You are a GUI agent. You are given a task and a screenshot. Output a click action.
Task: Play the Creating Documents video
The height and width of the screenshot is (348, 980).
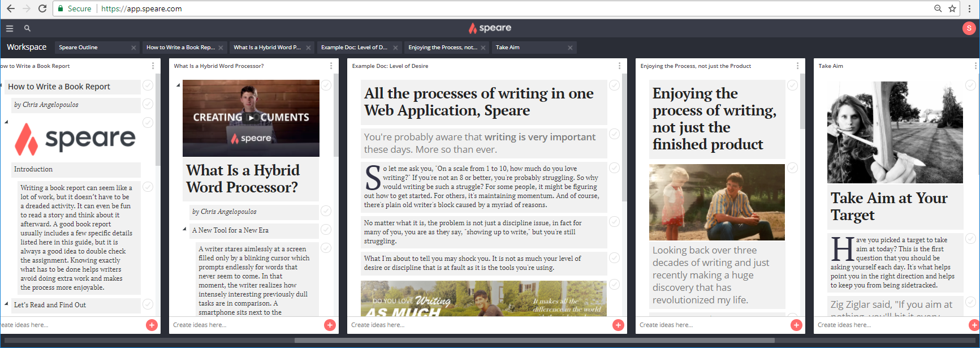[x=251, y=118]
